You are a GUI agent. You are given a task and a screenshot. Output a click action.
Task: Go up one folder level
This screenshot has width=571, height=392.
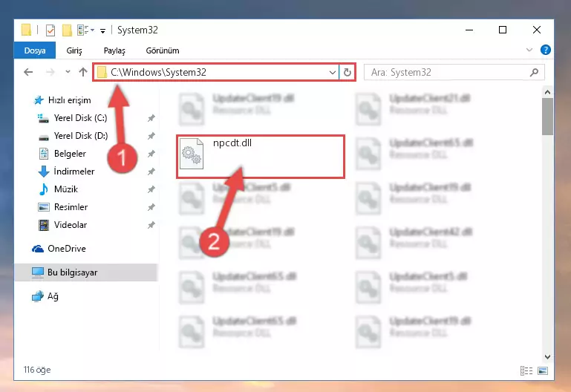83,72
